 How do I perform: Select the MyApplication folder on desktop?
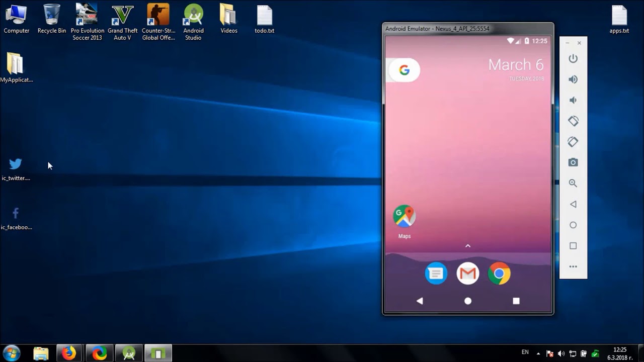pyautogui.click(x=16, y=68)
